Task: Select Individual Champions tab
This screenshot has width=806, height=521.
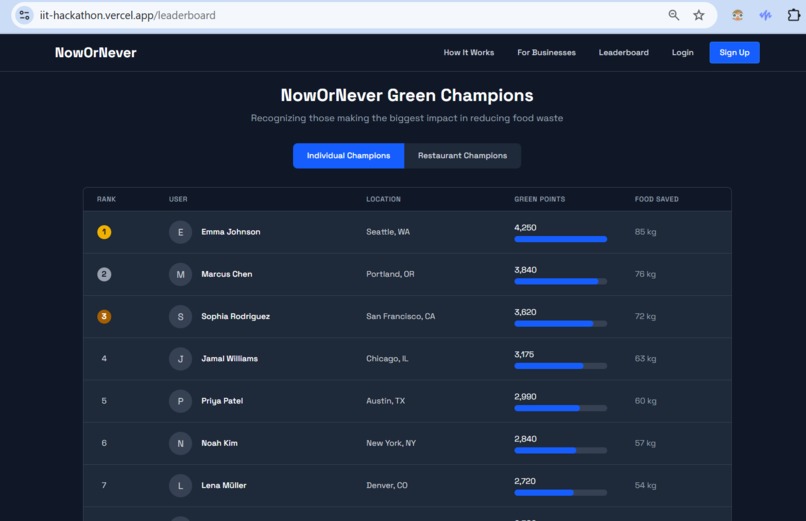Action: tap(349, 156)
